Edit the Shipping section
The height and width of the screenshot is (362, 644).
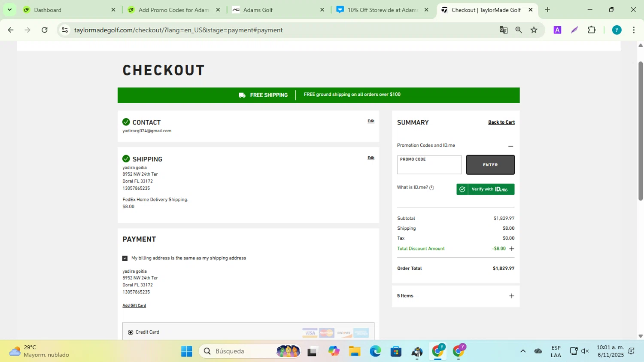[371, 158]
